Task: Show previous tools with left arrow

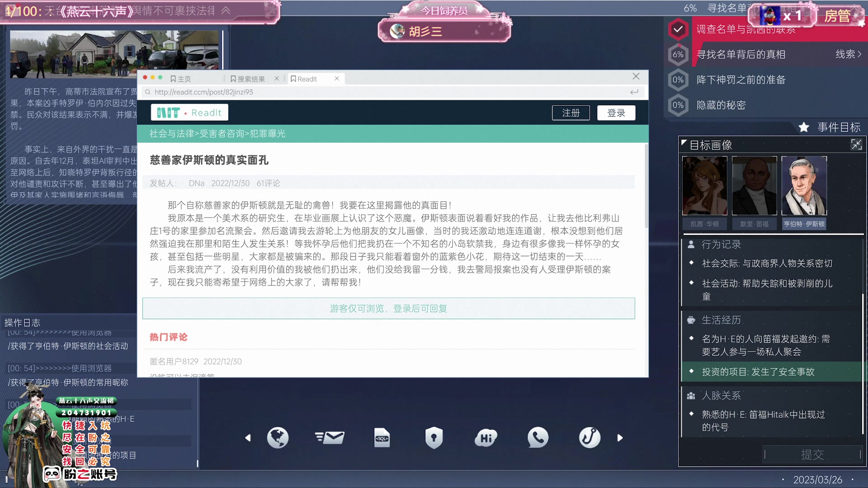Action: pos(248,438)
